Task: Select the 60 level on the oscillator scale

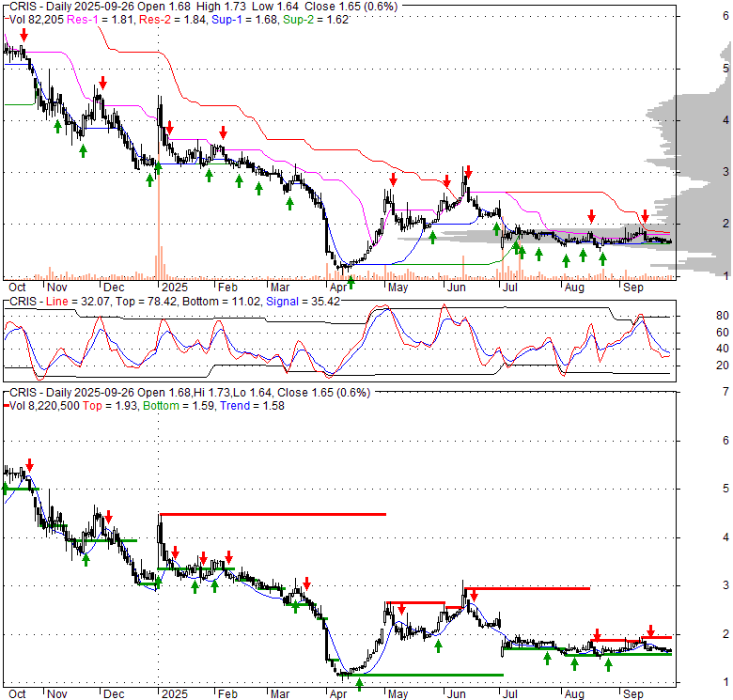Action: 723,333
